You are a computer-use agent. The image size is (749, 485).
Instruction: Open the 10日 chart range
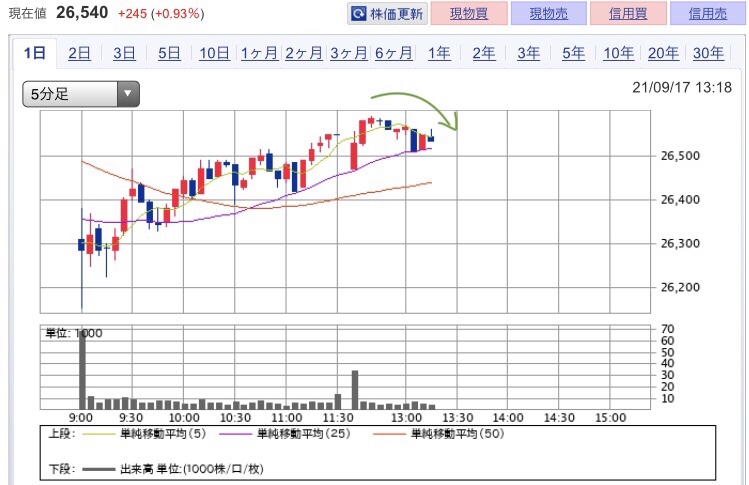214,53
